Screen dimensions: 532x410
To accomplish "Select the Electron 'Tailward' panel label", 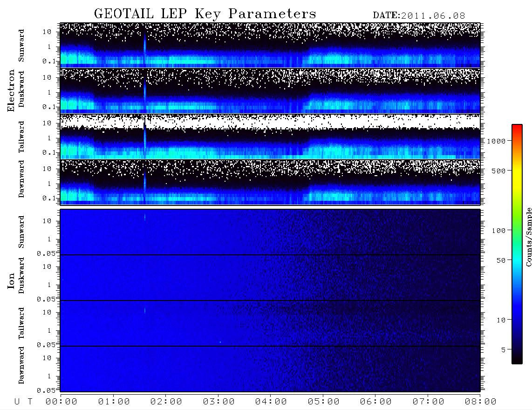I will 21,137.
